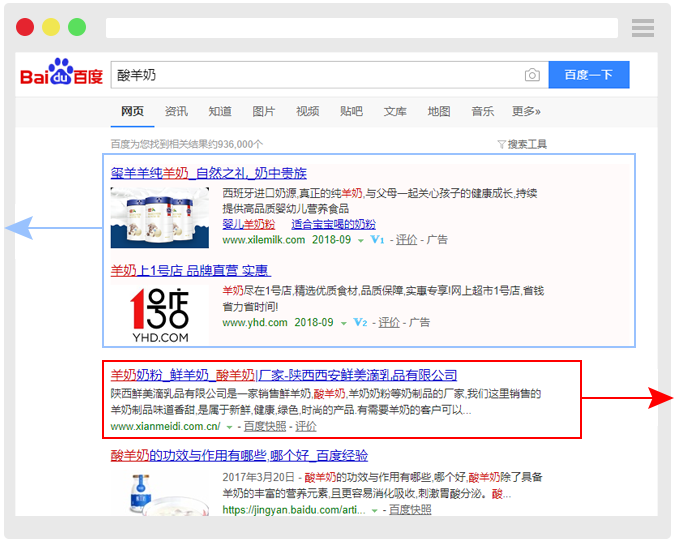Switch to the 地图 tab

click(x=439, y=112)
